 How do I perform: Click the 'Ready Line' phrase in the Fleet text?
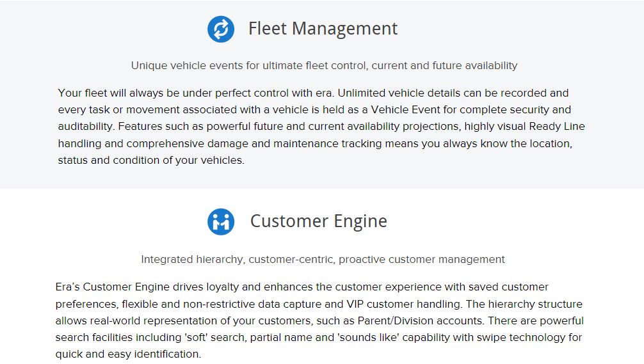[557, 127]
